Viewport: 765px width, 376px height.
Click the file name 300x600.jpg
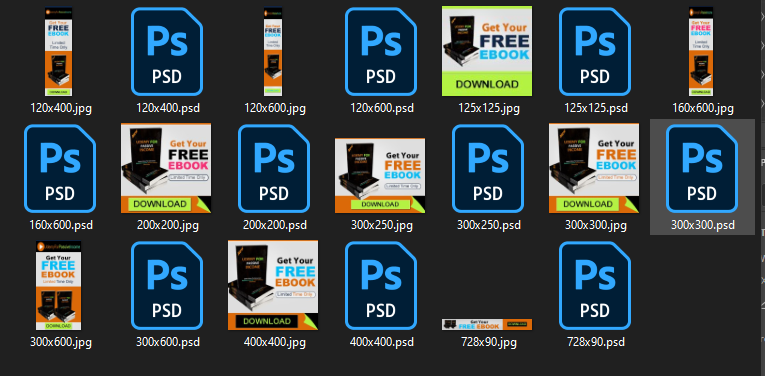tap(60, 342)
